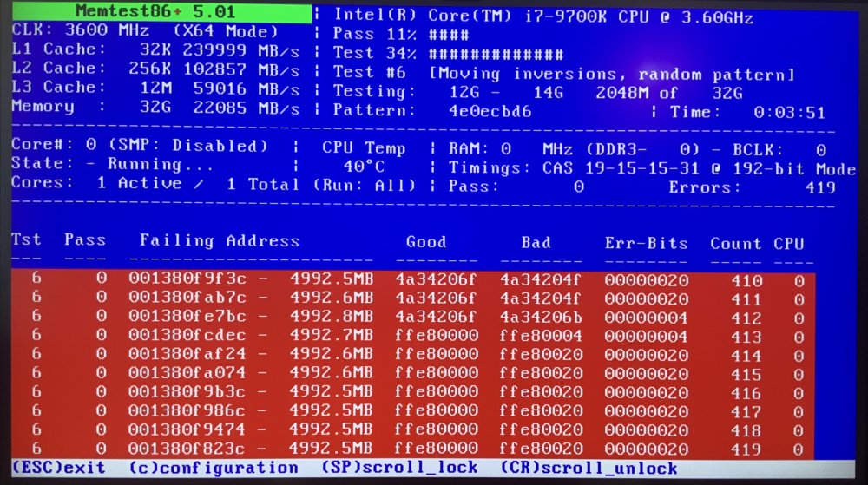Click failing address 001380faf24

click(x=187, y=353)
